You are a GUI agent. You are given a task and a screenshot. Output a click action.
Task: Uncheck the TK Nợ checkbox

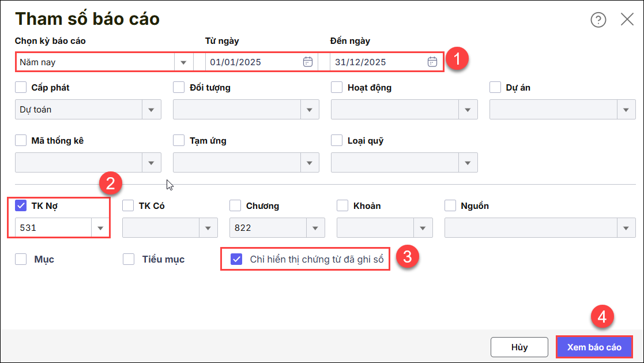pyautogui.click(x=21, y=206)
